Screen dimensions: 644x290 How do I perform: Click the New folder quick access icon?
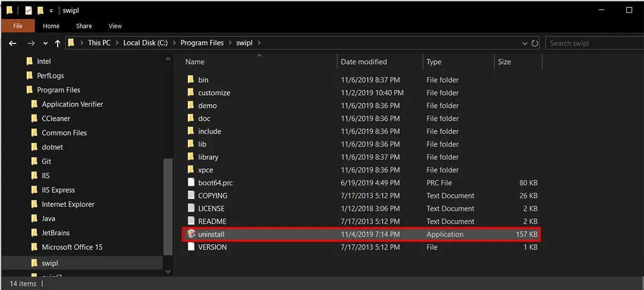tap(40, 10)
